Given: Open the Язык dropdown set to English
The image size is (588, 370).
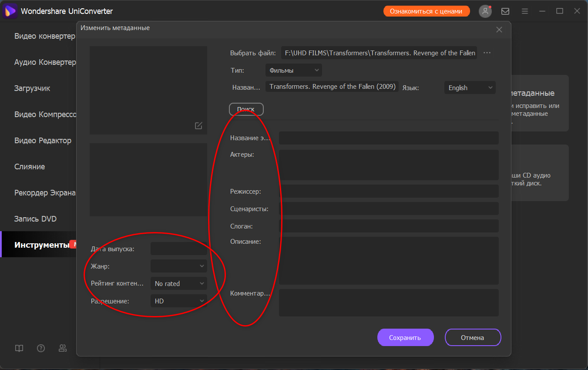Looking at the screenshot, I should tap(470, 87).
